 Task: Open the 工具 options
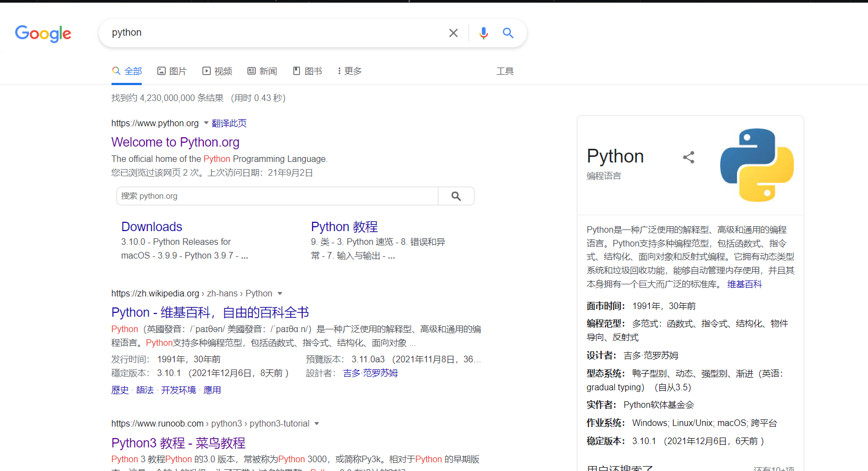point(505,71)
